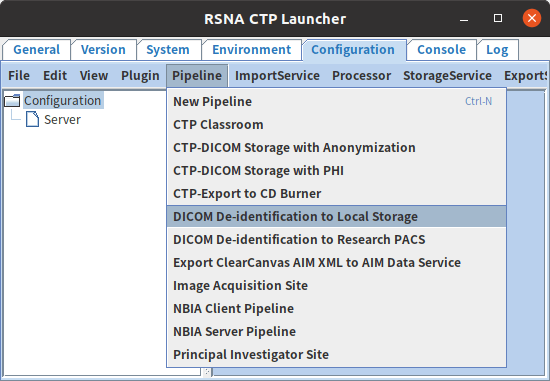The height and width of the screenshot is (381, 550).
Task: Select the CTP Classroom pipeline
Action: pos(336,125)
